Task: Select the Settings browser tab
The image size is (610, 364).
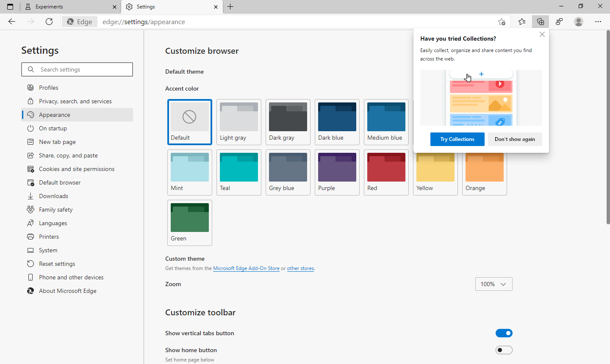Action: point(172,7)
